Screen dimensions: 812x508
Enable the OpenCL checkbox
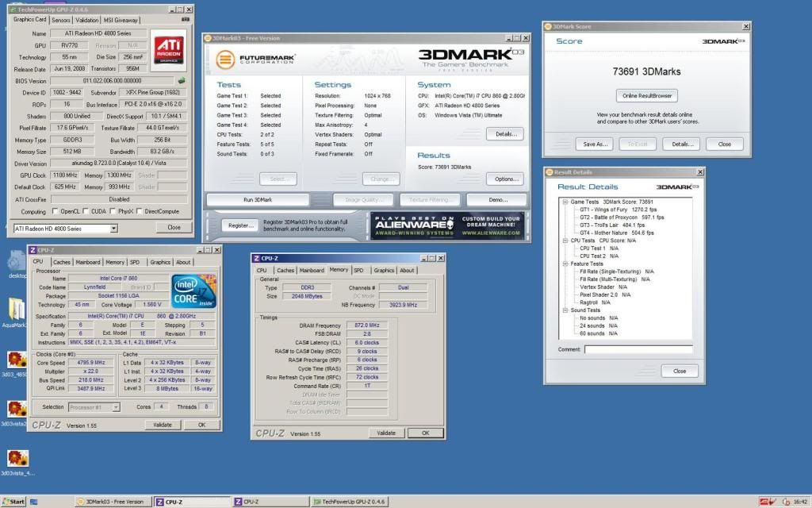[x=55, y=212]
